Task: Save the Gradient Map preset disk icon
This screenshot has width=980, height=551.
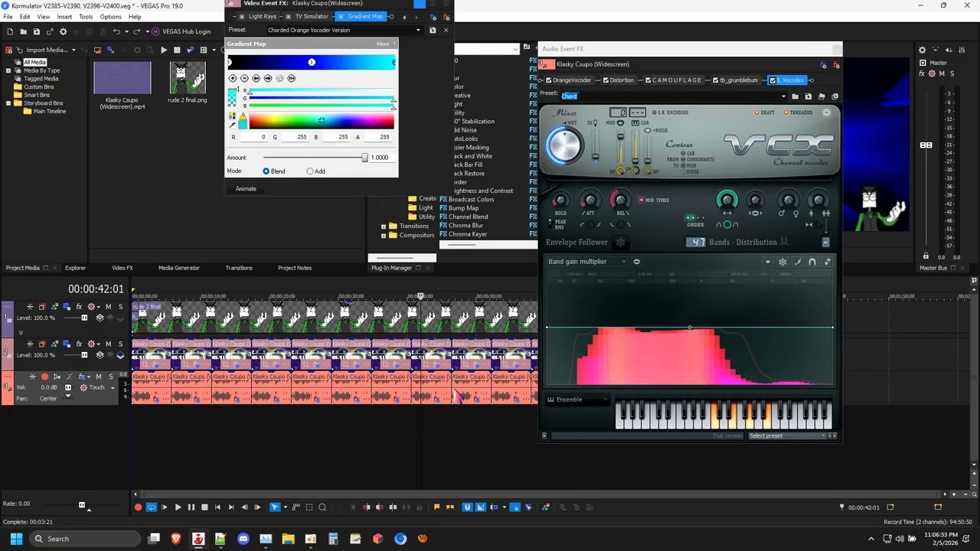Action: (433, 30)
